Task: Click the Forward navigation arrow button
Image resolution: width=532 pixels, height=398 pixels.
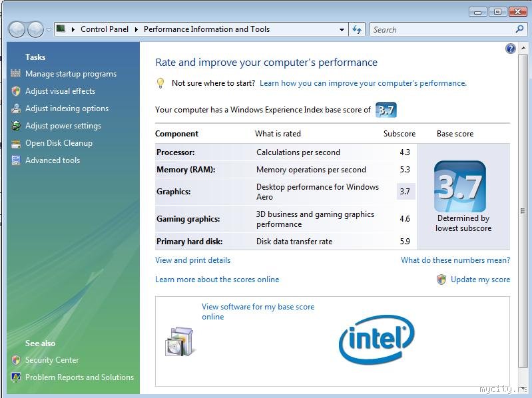Action: 35,29
